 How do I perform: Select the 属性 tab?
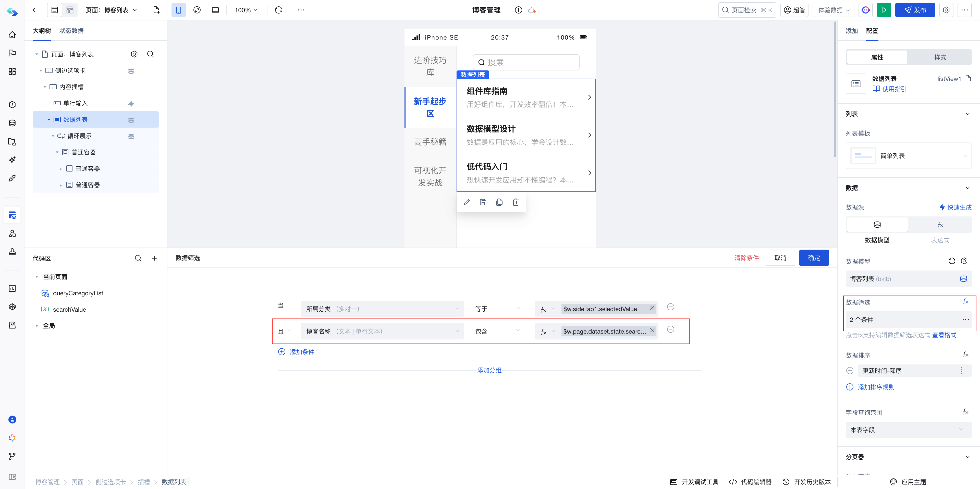(877, 57)
